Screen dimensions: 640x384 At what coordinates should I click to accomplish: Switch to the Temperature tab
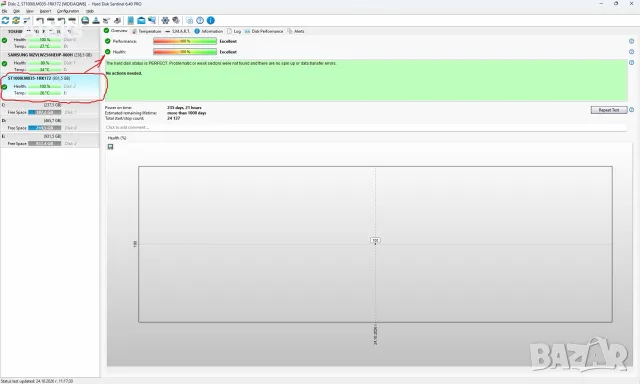point(147,31)
